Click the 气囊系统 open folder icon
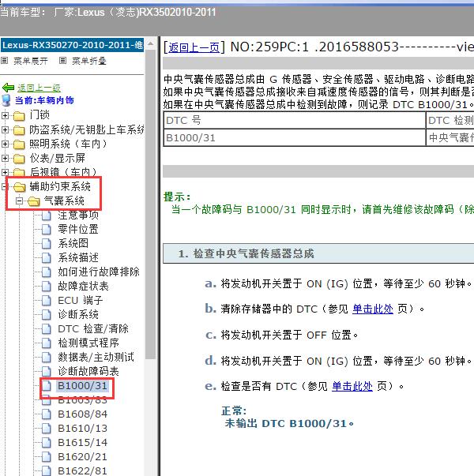The image size is (474, 476). pos(33,201)
